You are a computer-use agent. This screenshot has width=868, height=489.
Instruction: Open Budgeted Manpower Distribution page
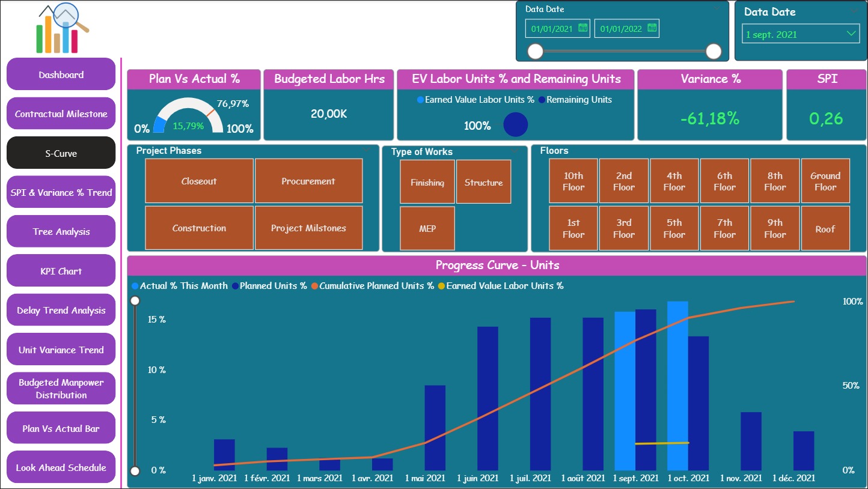pos(61,389)
